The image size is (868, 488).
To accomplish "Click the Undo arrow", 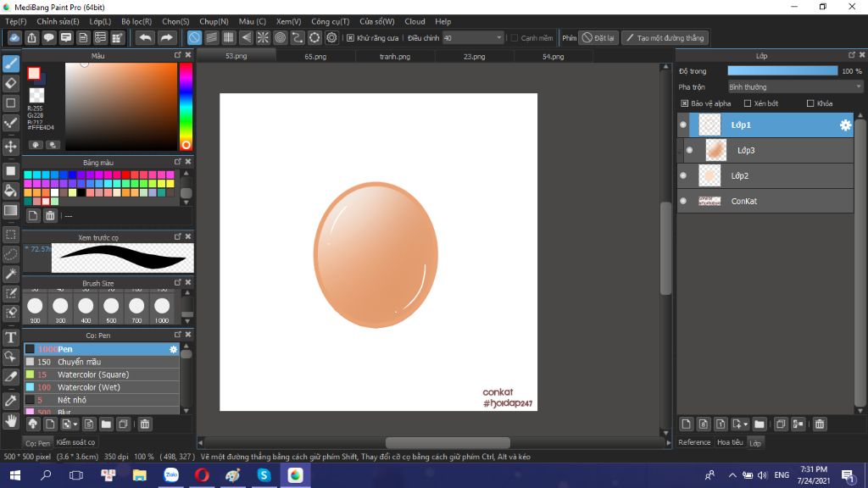I will [x=145, y=37].
